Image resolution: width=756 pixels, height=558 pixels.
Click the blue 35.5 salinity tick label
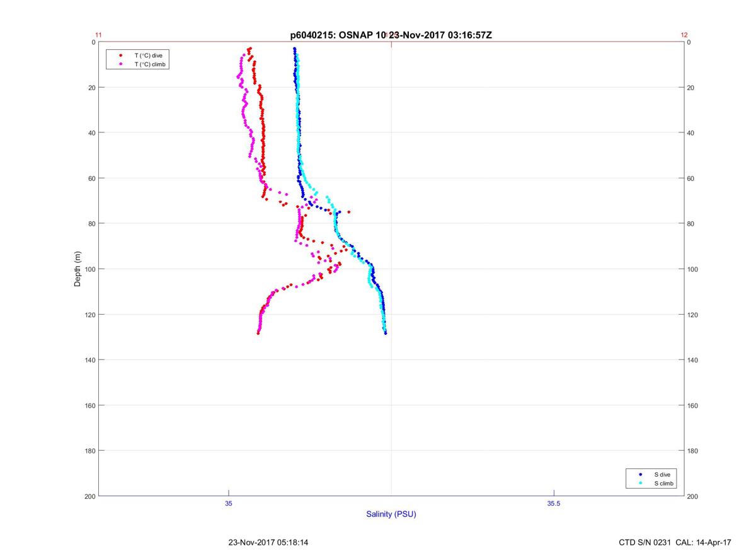pyautogui.click(x=554, y=503)
